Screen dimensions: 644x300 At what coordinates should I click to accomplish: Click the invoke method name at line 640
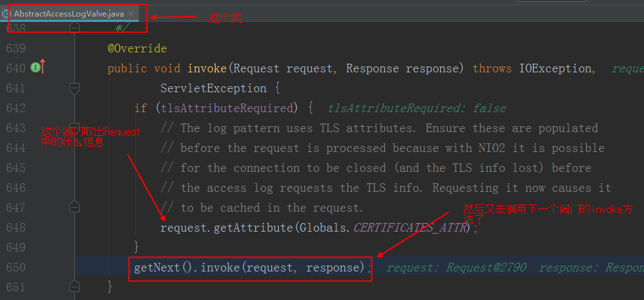[x=207, y=68]
